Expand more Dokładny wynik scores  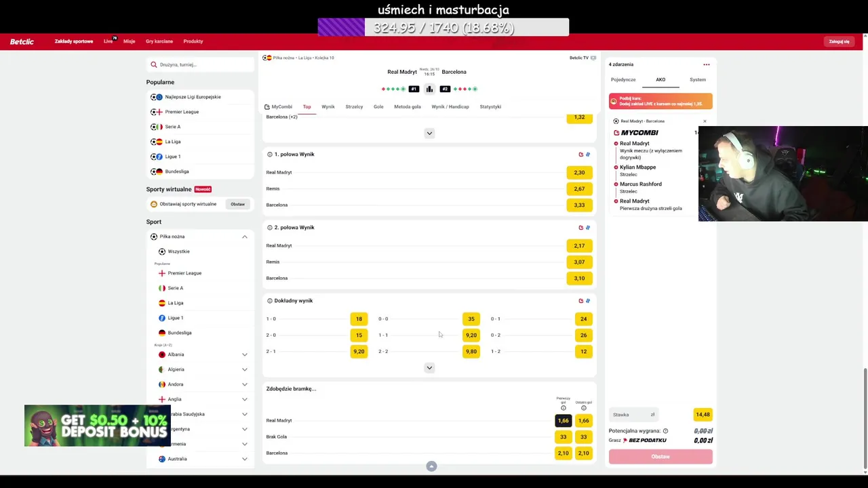click(429, 368)
